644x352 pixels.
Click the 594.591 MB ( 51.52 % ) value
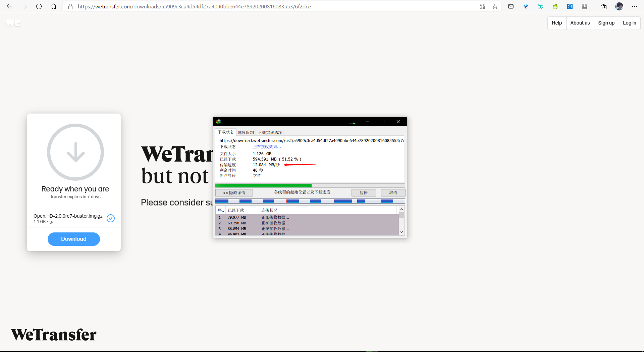[x=277, y=159]
